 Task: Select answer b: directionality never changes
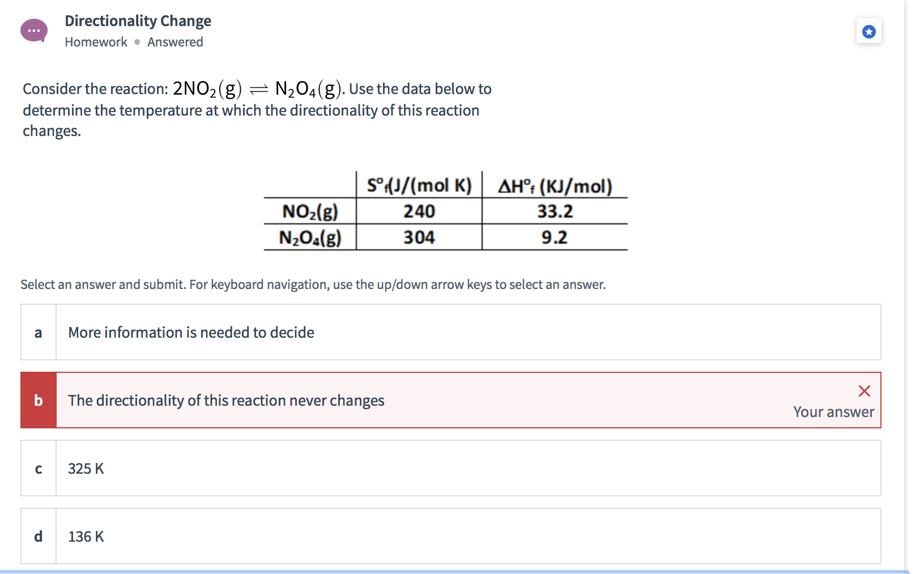point(397,400)
